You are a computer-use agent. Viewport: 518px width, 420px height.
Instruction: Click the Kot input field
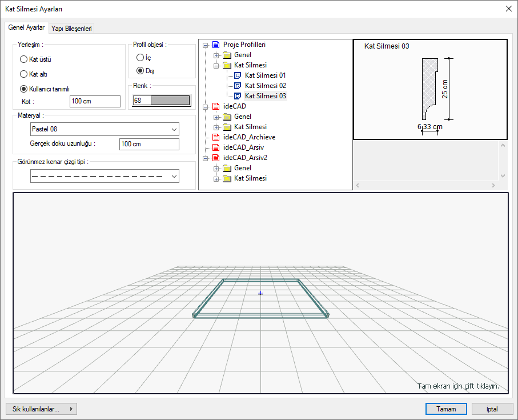pos(95,102)
